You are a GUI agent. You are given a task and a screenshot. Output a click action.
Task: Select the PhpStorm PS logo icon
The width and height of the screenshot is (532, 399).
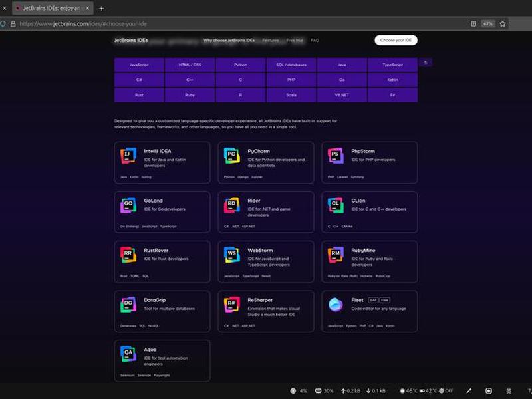pyautogui.click(x=336, y=156)
